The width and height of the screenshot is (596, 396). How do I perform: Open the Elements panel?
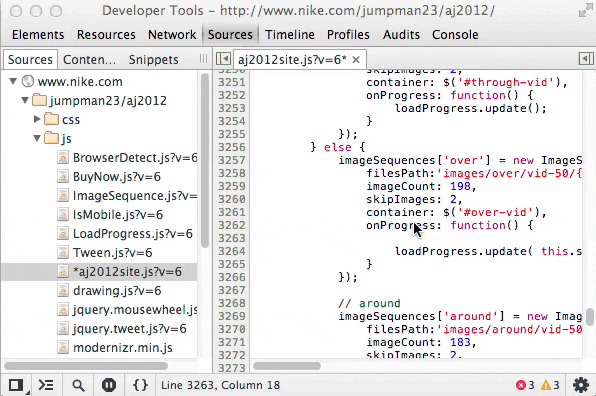(38, 35)
